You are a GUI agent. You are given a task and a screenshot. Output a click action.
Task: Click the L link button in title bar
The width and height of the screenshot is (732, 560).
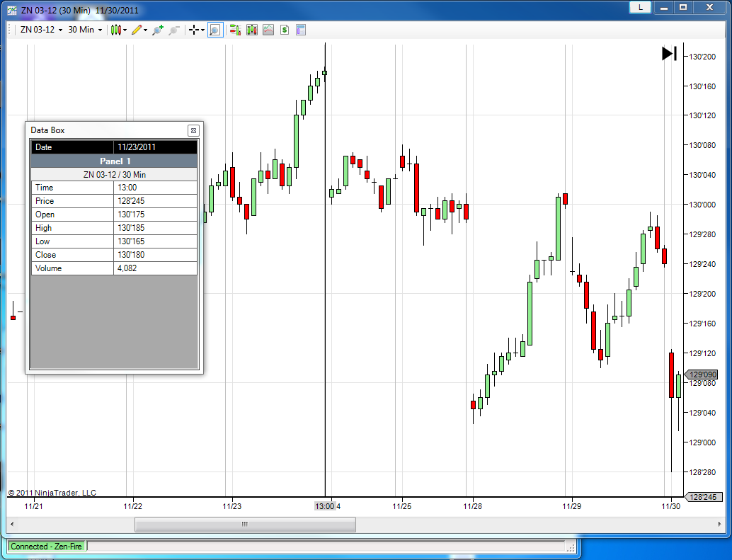[x=640, y=7]
